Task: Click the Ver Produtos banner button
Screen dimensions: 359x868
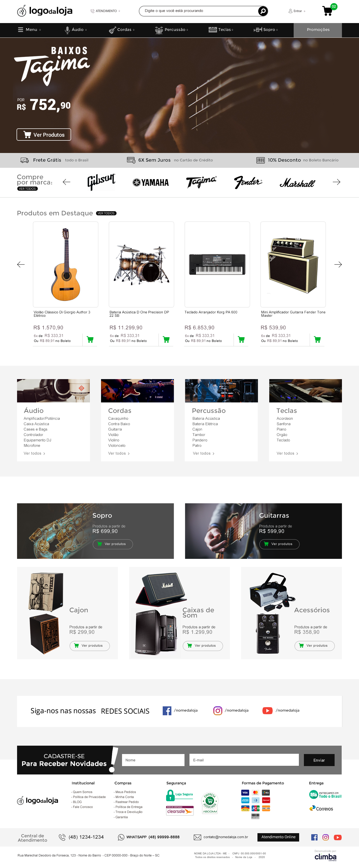Action: point(44,135)
